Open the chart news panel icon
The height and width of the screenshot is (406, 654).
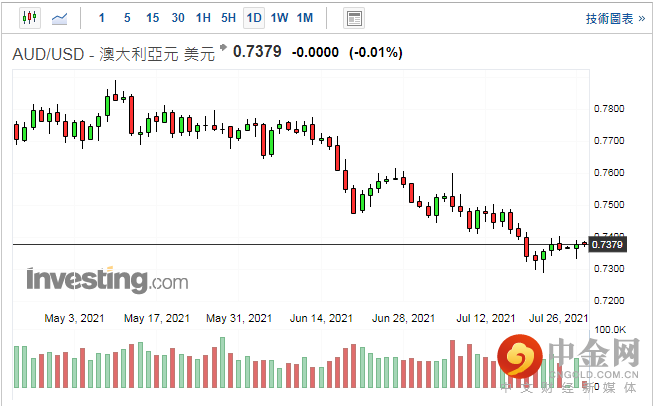[353, 18]
